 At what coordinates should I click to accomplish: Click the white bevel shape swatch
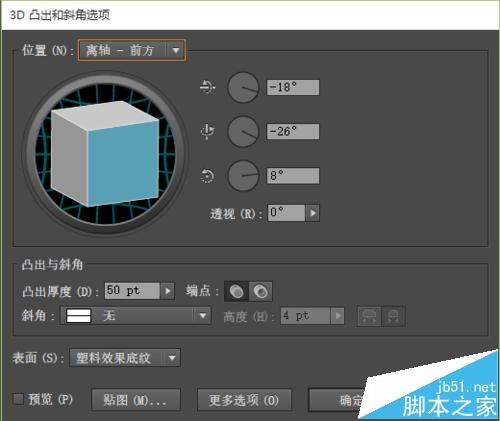[x=79, y=316]
